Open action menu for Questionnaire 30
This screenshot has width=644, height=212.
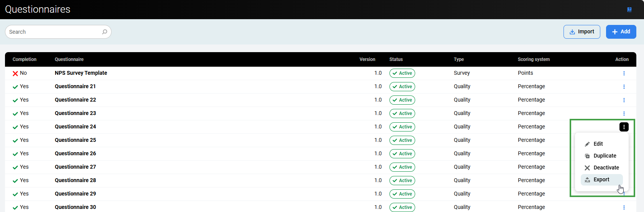pyautogui.click(x=624, y=207)
